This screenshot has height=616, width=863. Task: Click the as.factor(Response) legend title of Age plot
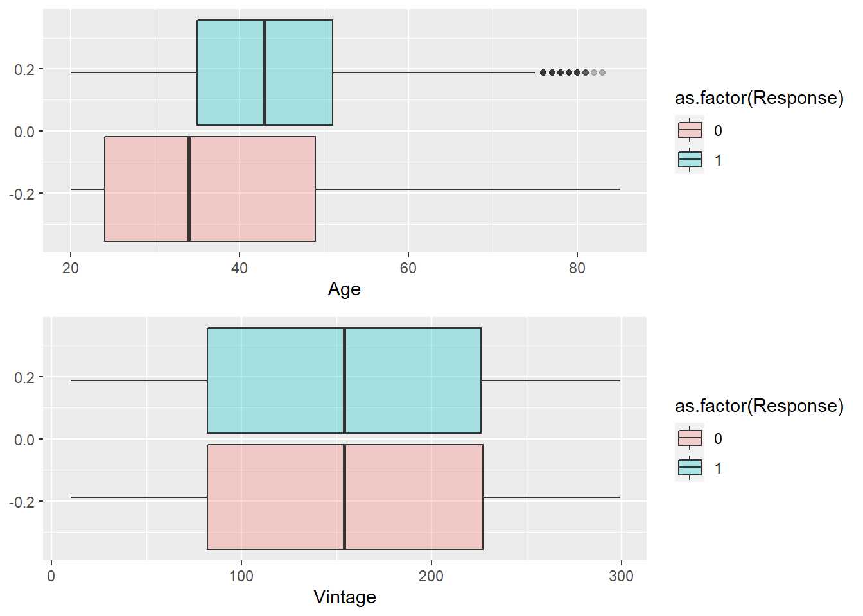(759, 98)
